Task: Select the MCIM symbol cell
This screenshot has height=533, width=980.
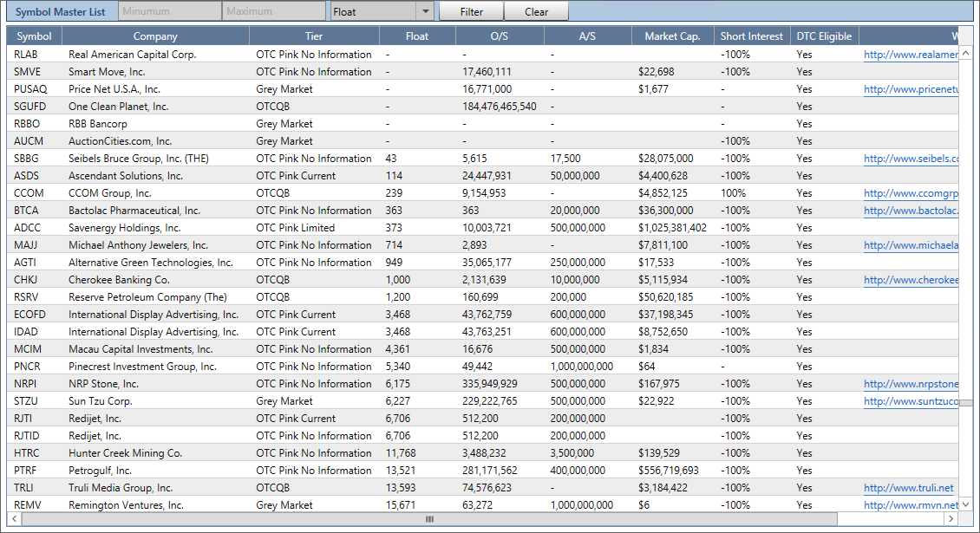Action: [x=28, y=349]
